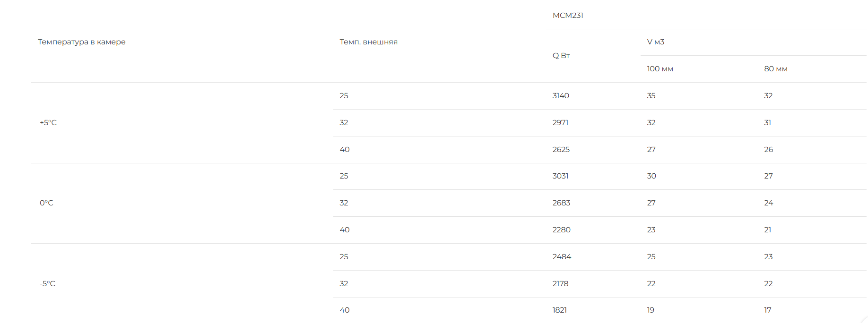Click the MCM231 model header cell
Image resolution: width=868 pixels, height=323 pixels.
point(568,16)
